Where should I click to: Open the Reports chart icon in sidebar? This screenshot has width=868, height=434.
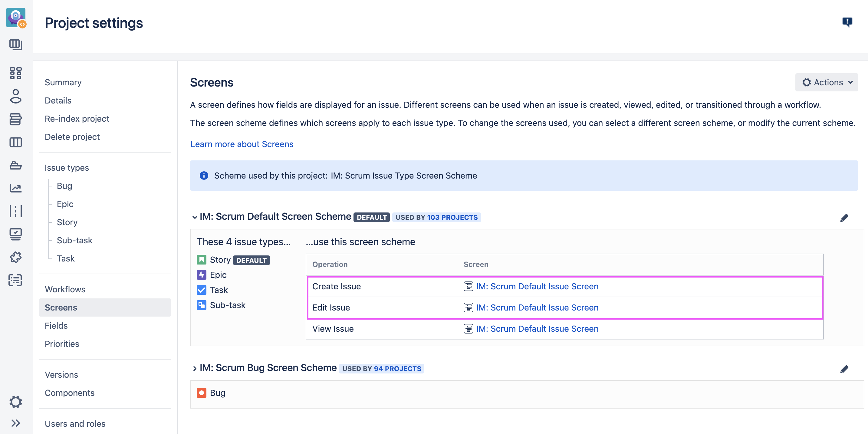point(15,188)
